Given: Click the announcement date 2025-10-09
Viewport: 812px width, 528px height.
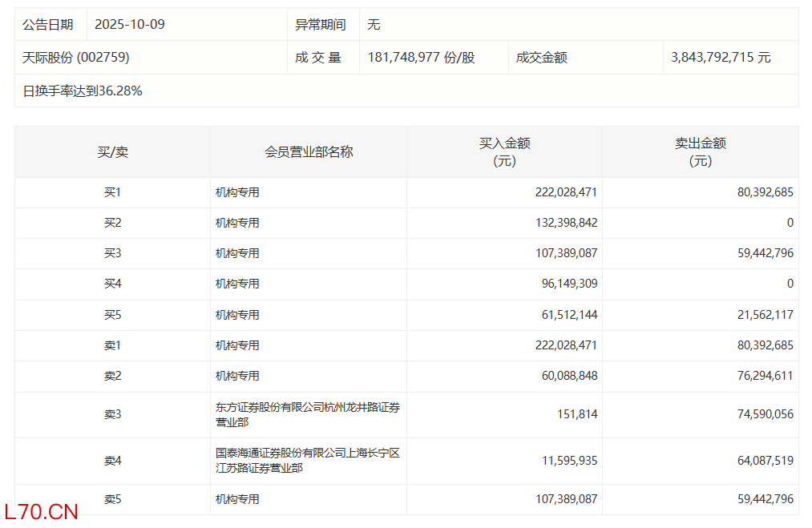Looking at the screenshot, I should (129, 24).
